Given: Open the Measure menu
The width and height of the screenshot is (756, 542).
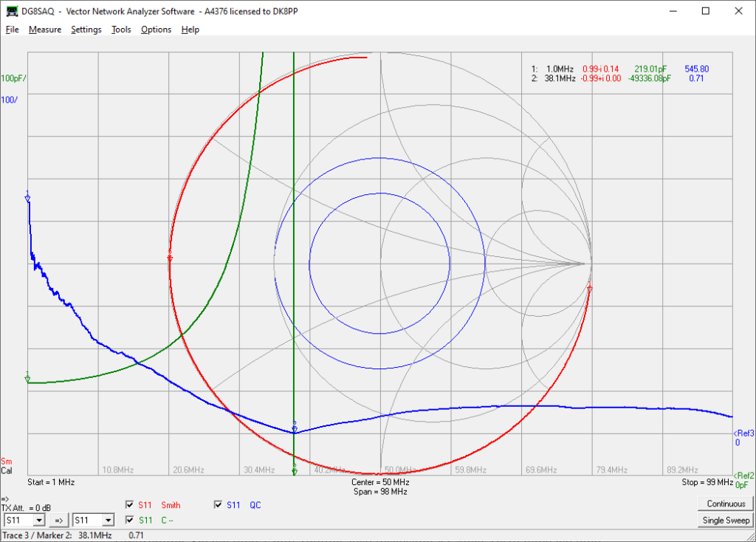Looking at the screenshot, I should 45,30.
